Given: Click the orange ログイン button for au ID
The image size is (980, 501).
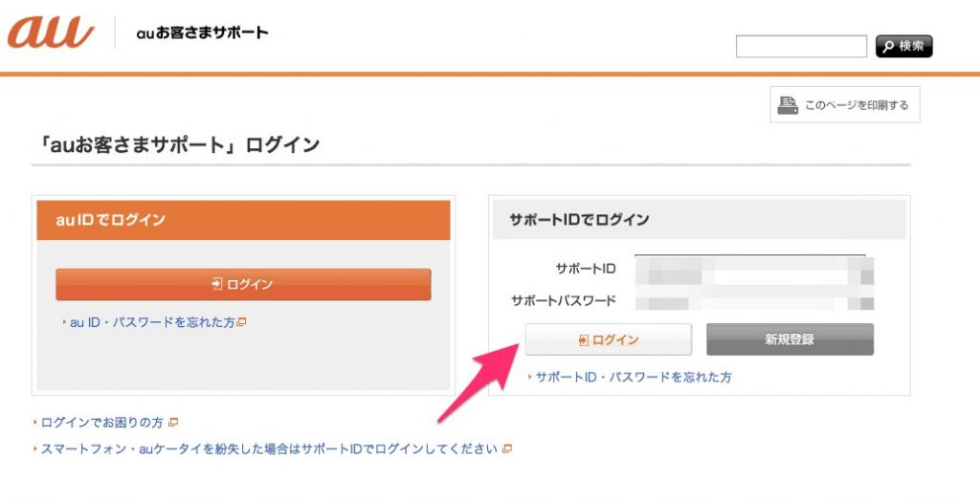Looking at the screenshot, I should click(x=243, y=284).
